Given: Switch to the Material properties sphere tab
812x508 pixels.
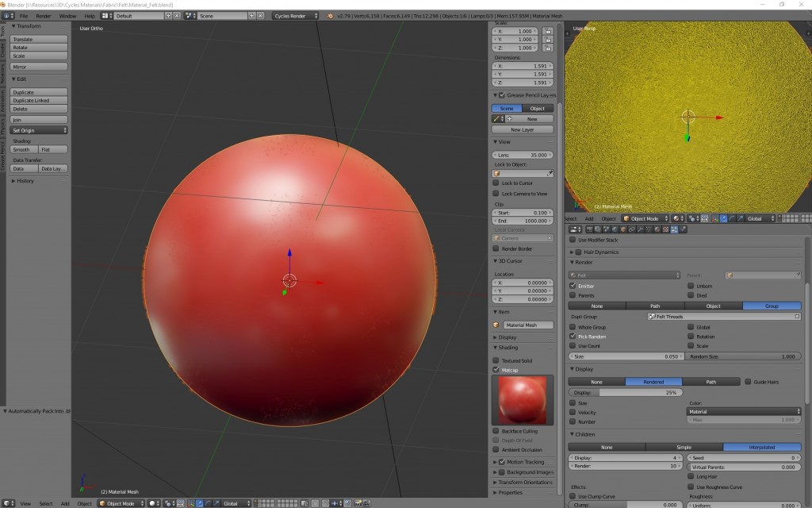Looking at the screenshot, I should (657, 229).
